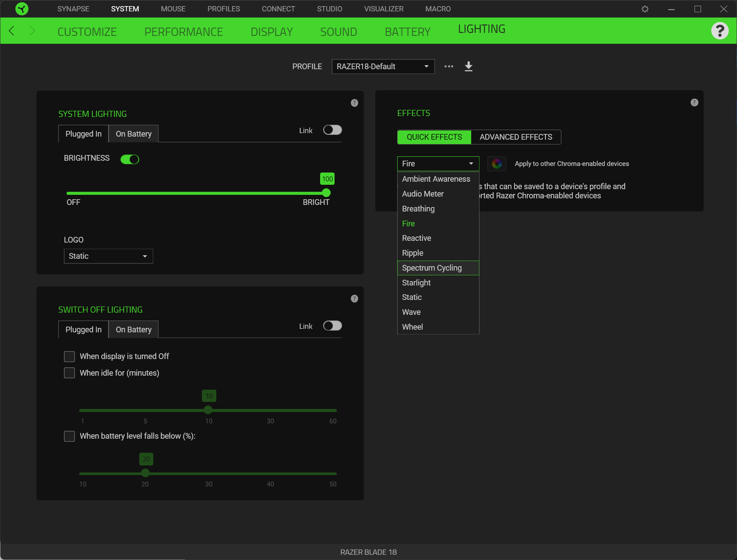Select Switch Off Lighting On Battery tab
Screen dimensions: 737x560
pyautogui.click(x=134, y=330)
